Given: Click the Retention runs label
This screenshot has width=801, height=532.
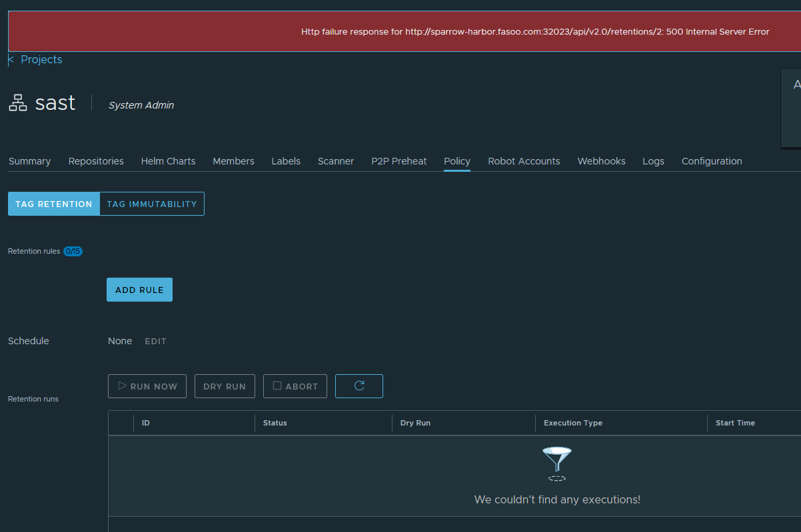Looking at the screenshot, I should tap(33, 399).
